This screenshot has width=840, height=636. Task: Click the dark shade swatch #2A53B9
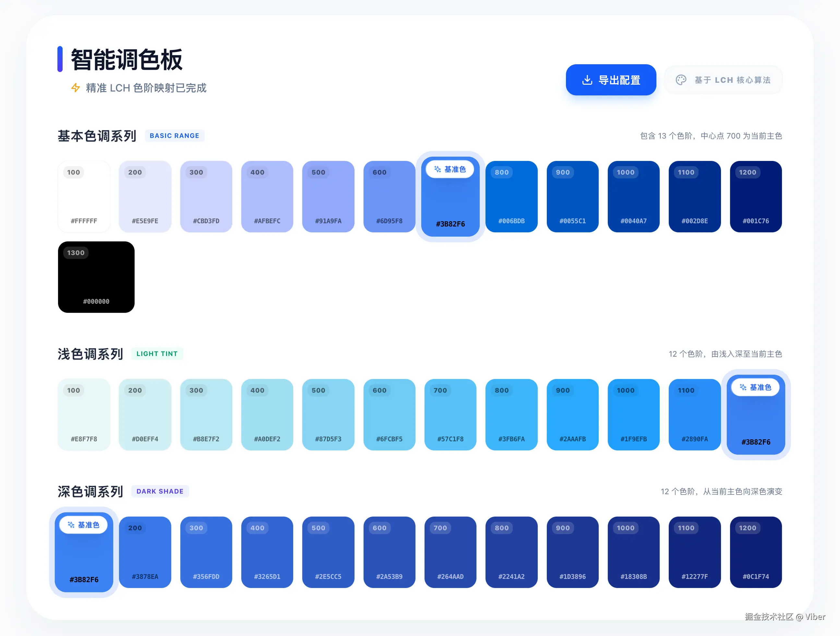389,552
